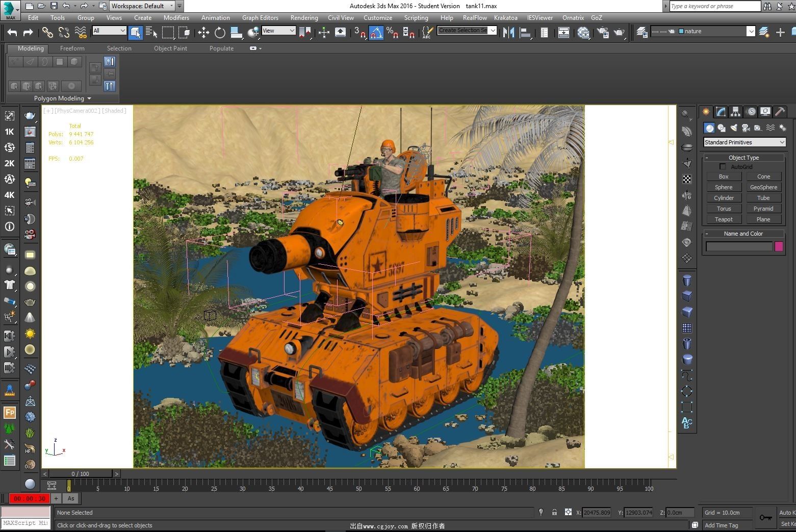Open the Rendering menu
Viewport: 796px width, 532px height.
point(304,17)
